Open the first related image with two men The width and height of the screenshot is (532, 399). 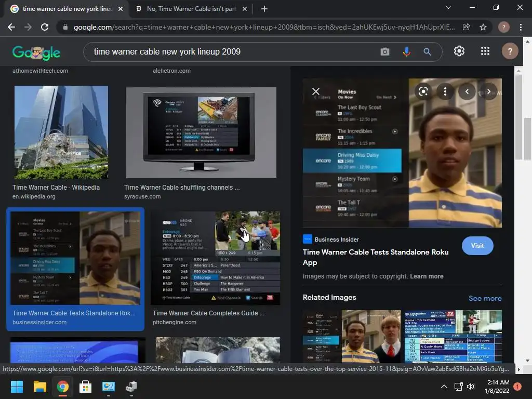pos(352,336)
